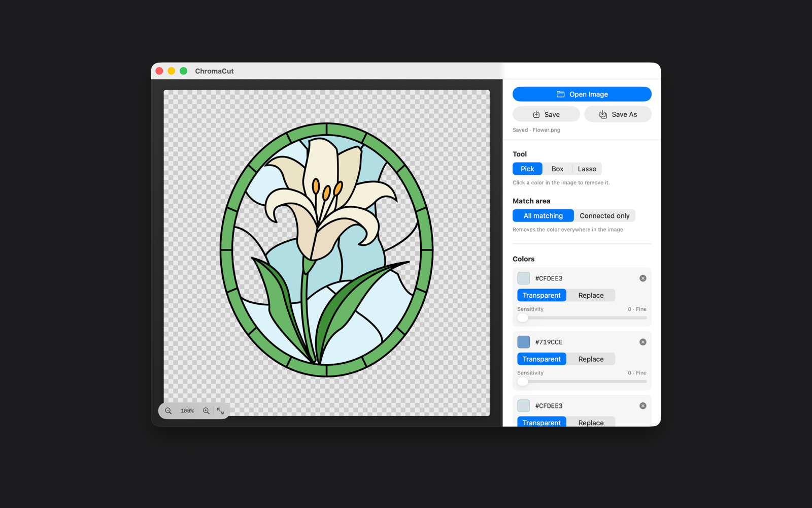Screen dimensions: 812x508
Task: Maximize the window with the green button
Action: (x=184, y=71)
